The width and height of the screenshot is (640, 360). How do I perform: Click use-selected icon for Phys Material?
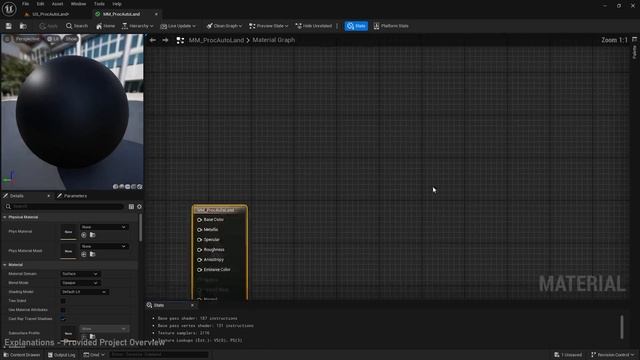[84, 235]
